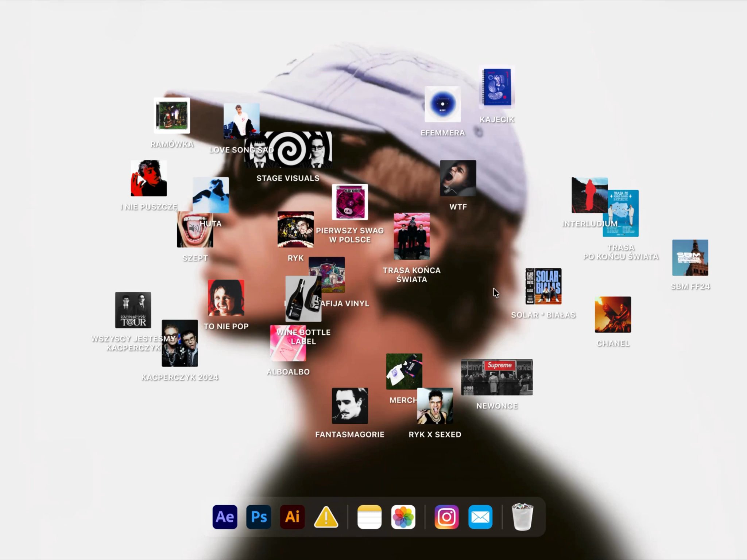Image resolution: width=747 pixels, height=560 pixels.
Task: Select the FANTASMAGORIE portrait thumbnail
Action: coord(350,406)
